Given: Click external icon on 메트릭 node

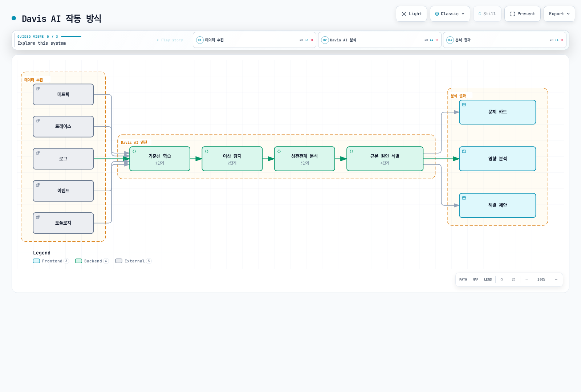Looking at the screenshot, I should 38,89.
